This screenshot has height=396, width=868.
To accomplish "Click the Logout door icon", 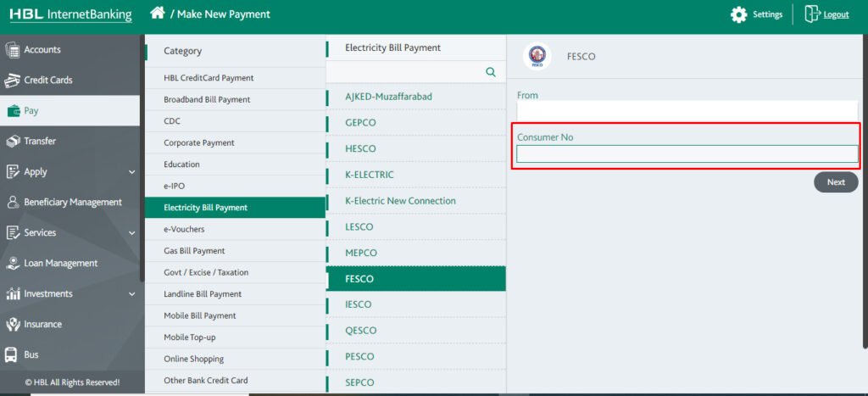I will tap(811, 14).
